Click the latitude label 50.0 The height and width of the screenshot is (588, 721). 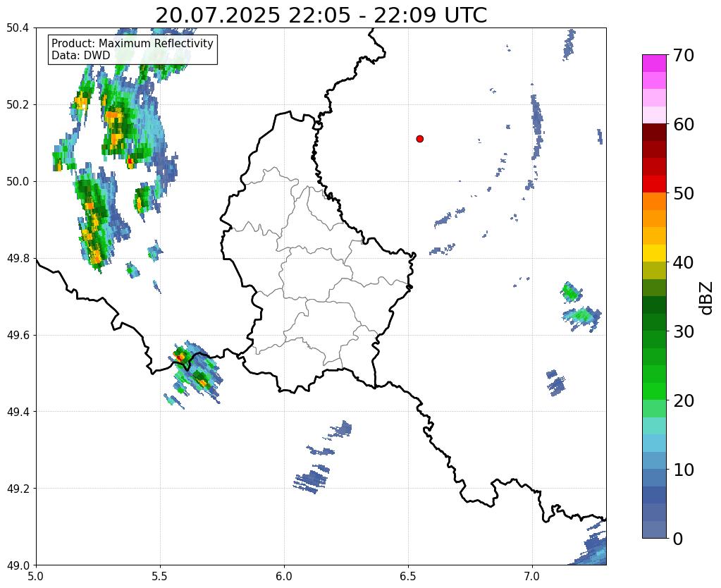[x=18, y=182]
